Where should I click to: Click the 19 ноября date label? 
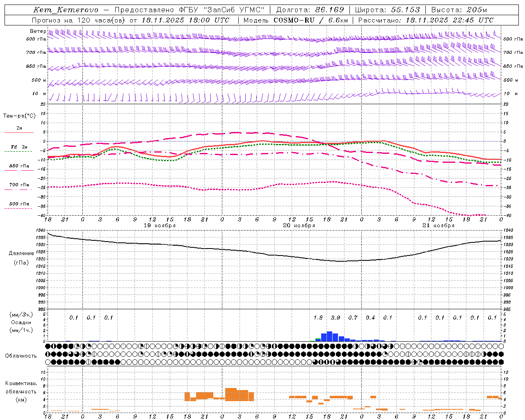(160, 226)
